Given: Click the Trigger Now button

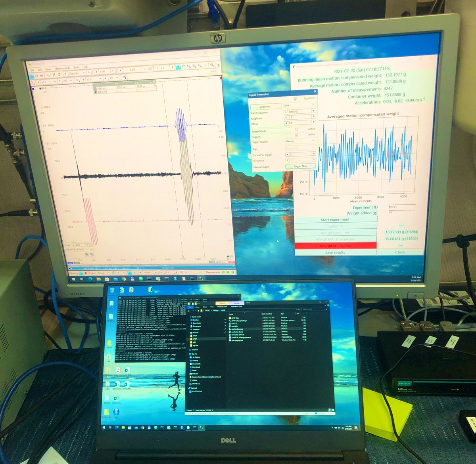Looking at the screenshot, I should (301, 166).
